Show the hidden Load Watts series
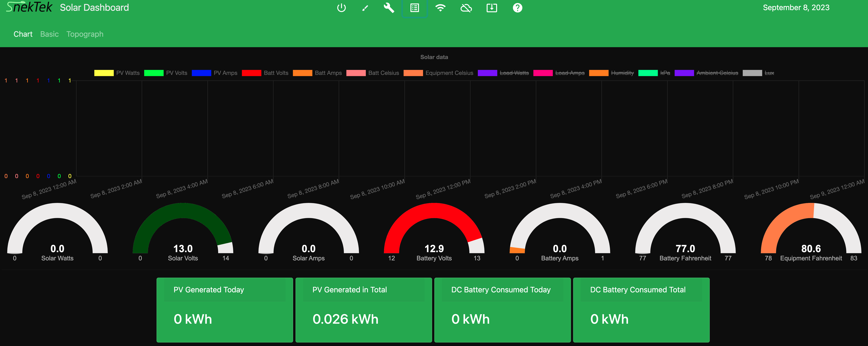The width and height of the screenshot is (868, 346). click(514, 73)
